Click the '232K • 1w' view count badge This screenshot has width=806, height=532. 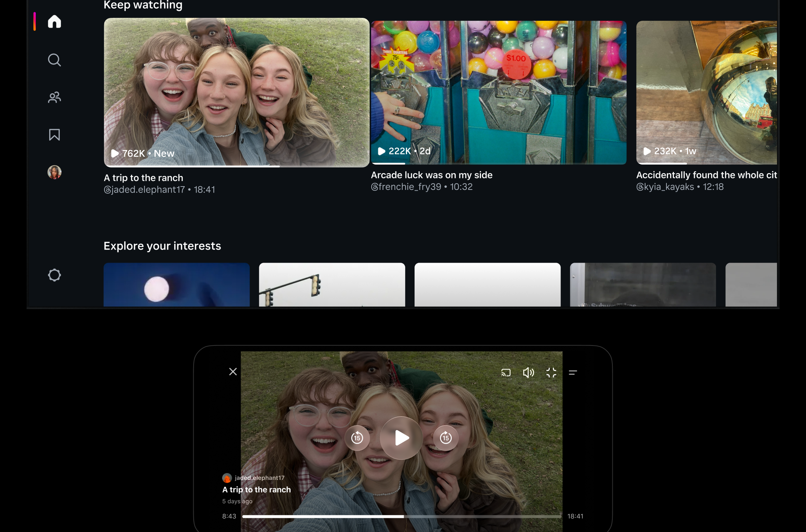tap(670, 151)
